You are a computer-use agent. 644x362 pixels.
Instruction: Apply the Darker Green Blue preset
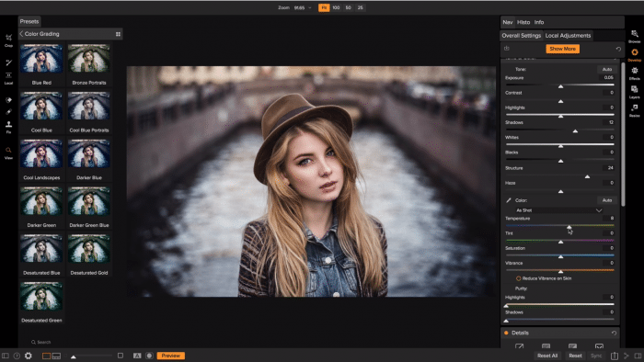[x=89, y=207]
